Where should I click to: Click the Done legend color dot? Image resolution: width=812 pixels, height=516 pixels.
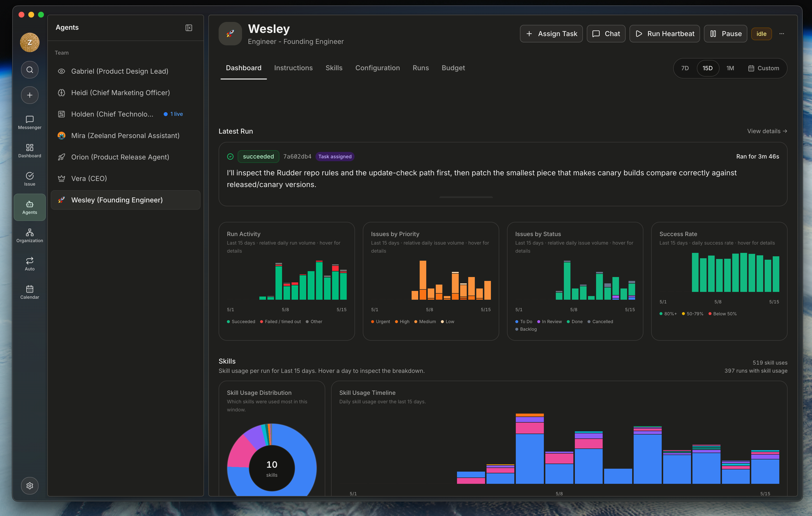click(568, 322)
